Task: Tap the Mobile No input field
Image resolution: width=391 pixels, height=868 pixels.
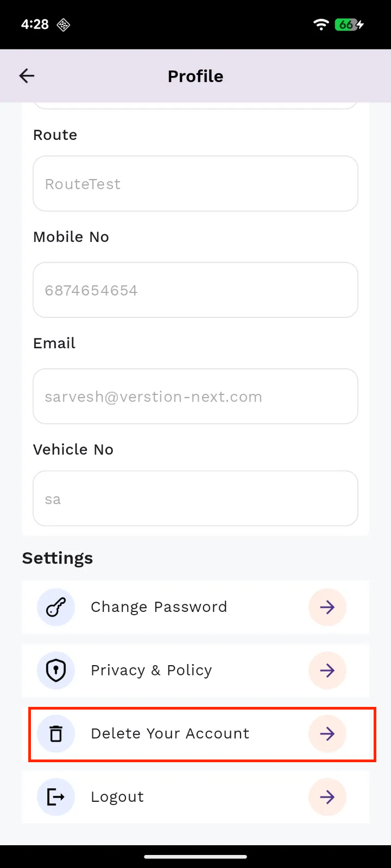Action: pos(195,290)
